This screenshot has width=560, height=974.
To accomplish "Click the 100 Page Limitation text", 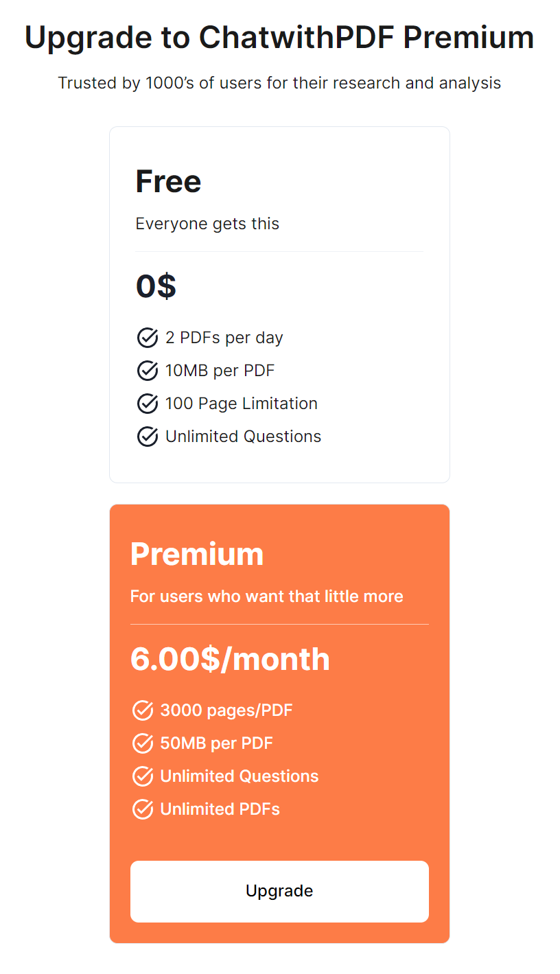I will [241, 404].
